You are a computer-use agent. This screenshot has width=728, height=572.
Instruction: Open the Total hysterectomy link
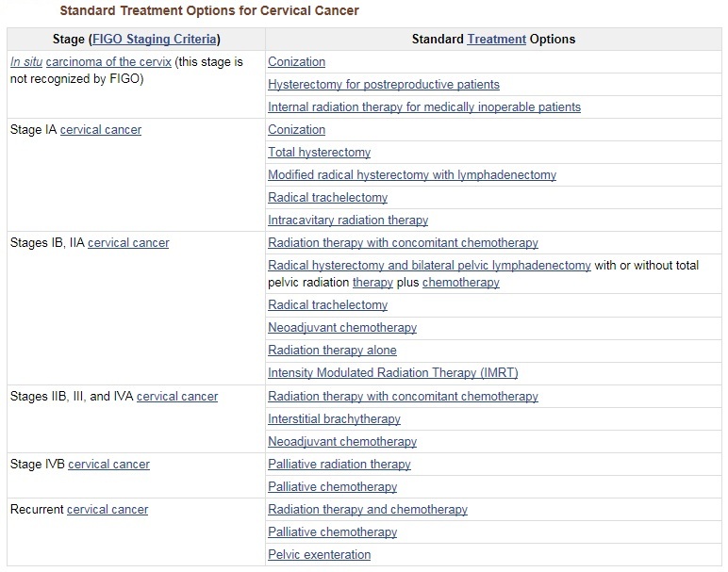(319, 152)
